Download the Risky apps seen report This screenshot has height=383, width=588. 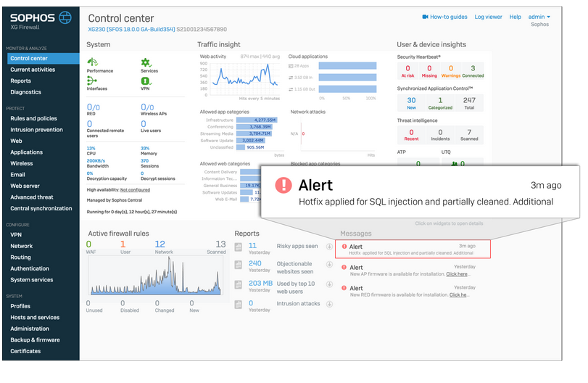pyautogui.click(x=329, y=247)
